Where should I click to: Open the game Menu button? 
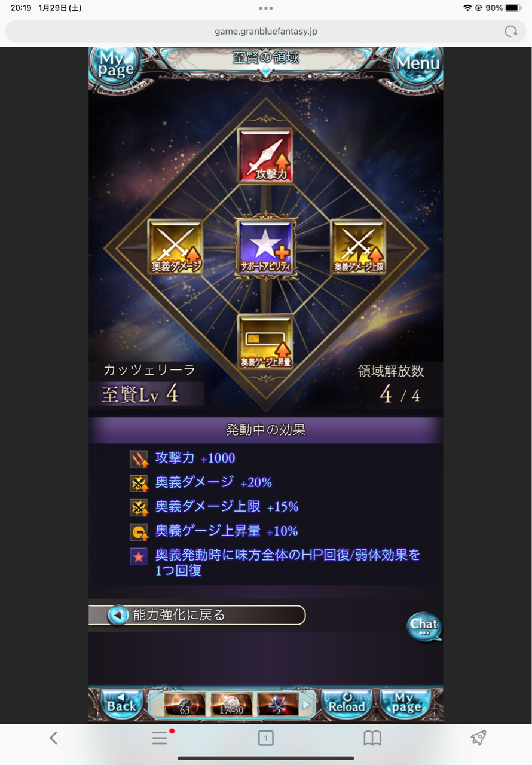click(x=417, y=64)
